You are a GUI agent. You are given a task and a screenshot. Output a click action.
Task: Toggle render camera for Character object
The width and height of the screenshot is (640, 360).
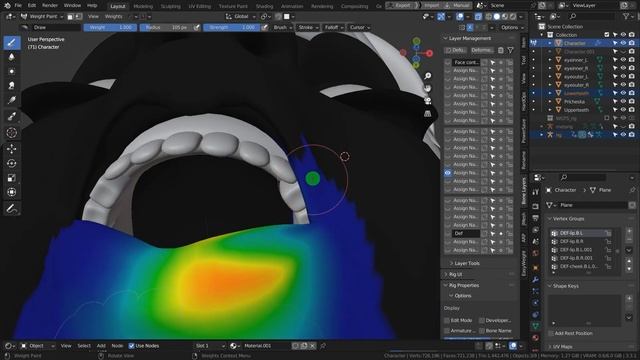pyautogui.click(x=631, y=43)
